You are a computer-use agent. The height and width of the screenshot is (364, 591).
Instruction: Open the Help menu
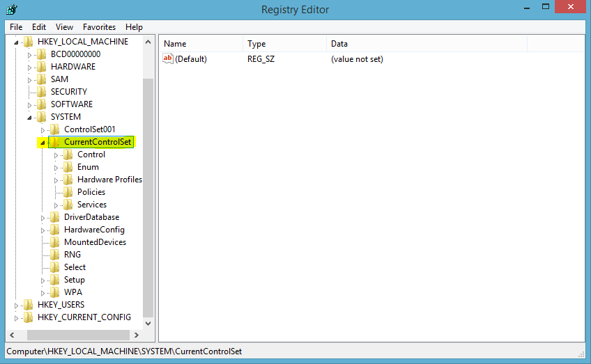(x=134, y=27)
